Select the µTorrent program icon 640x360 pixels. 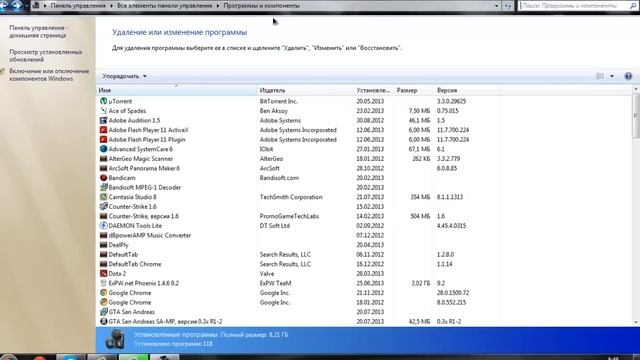coord(104,101)
